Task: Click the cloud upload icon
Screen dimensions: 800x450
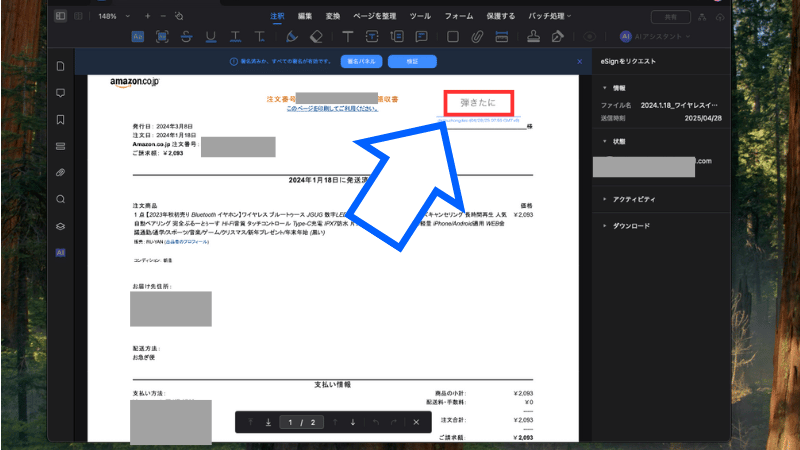Action: [x=720, y=17]
